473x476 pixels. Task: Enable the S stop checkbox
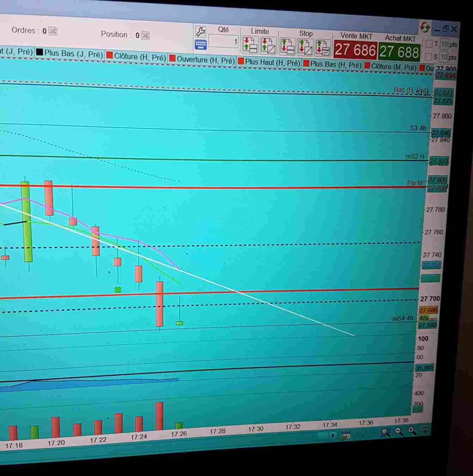(x=429, y=56)
